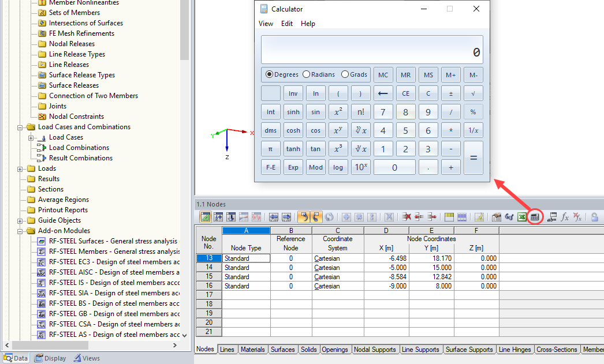Redo table change using yellow right arrow icon
The image size is (604, 364).
click(x=316, y=217)
